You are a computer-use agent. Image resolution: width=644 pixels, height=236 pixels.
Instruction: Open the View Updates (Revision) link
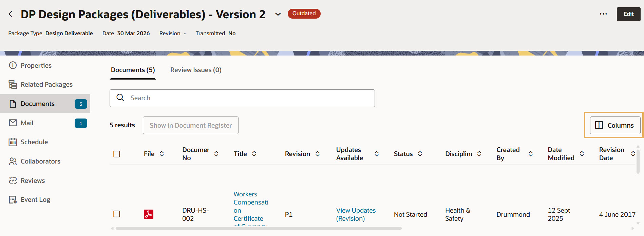point(356,214)
